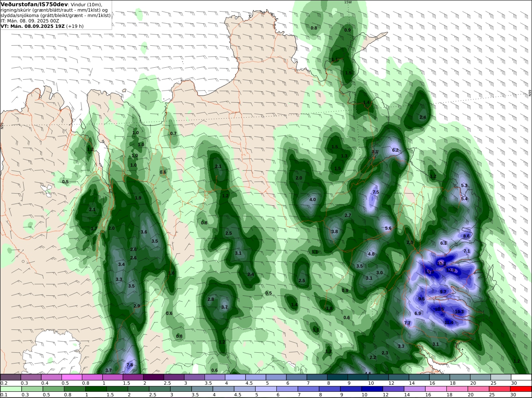Click the 7.7 precipitation value
The image size is (532, 398).
coord(407,323)
